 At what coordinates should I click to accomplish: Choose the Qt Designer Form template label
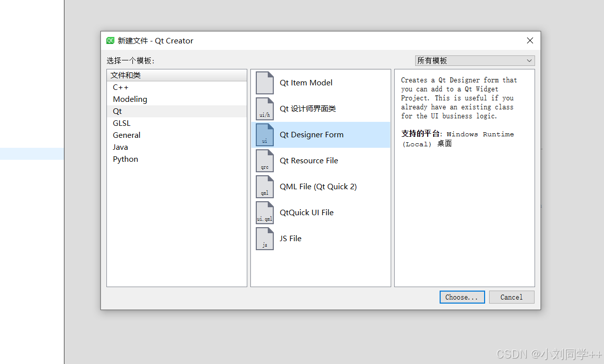coord(311,135)
